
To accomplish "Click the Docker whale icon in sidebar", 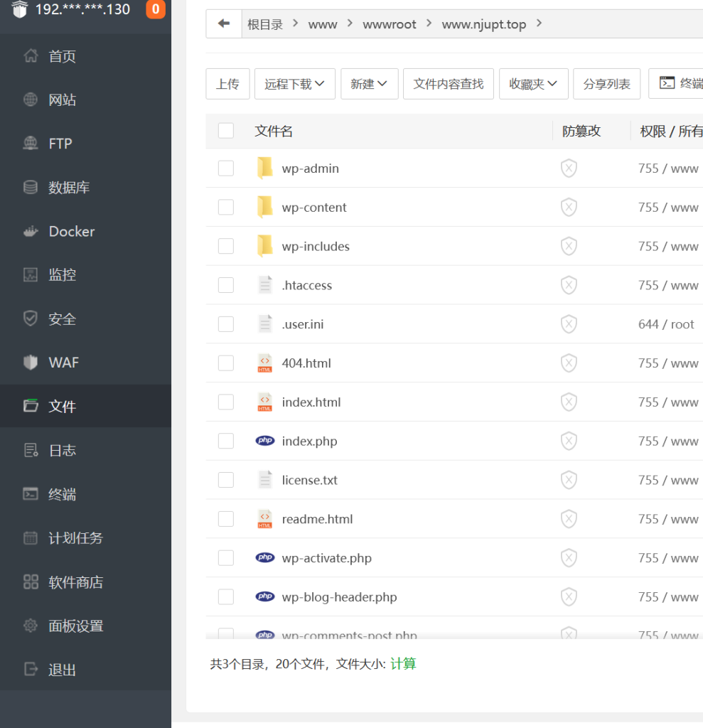I will [x=31, y=232].
